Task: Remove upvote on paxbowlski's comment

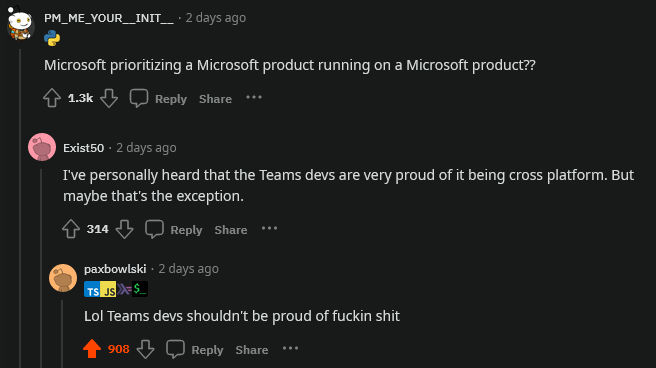Action: (x=92, y=349)
